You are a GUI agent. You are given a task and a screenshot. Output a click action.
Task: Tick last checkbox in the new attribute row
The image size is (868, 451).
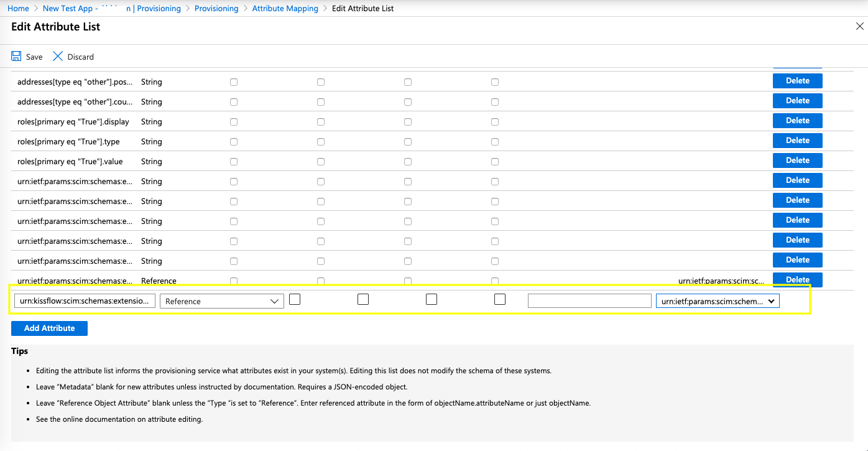pyautogui.click(x=500, y=299)
